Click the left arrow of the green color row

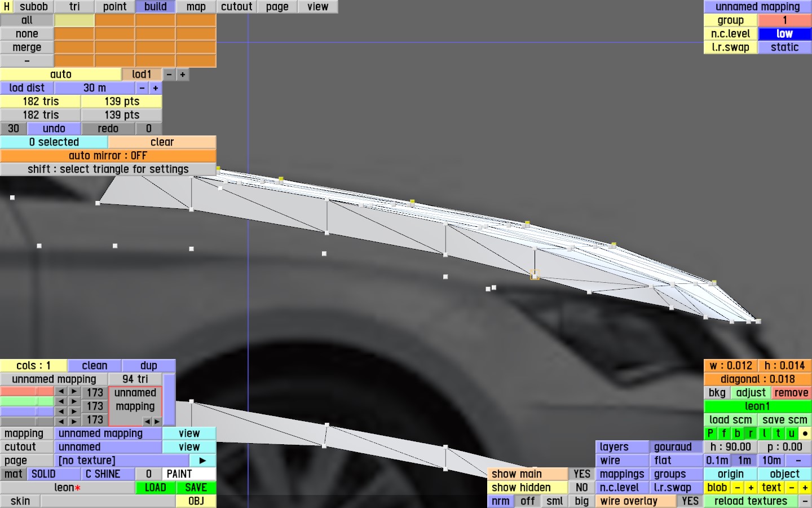61,401
